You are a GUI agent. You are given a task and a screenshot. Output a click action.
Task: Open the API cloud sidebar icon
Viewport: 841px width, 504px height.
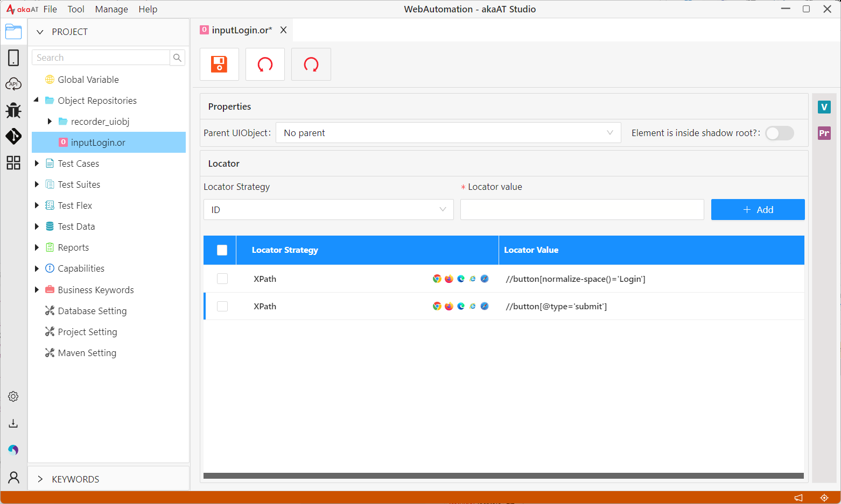[x=13, y=84]
